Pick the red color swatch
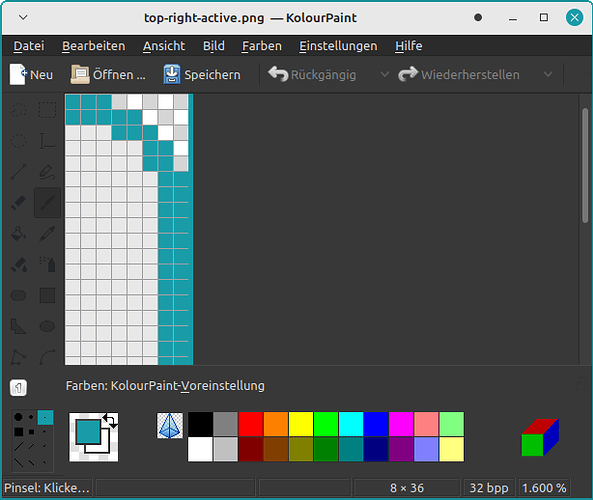 (x=250, y=424)
